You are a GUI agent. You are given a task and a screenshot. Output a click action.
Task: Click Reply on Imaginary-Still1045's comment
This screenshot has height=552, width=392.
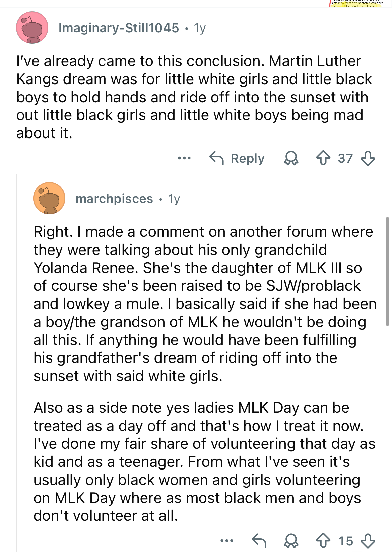coord(237,158)
